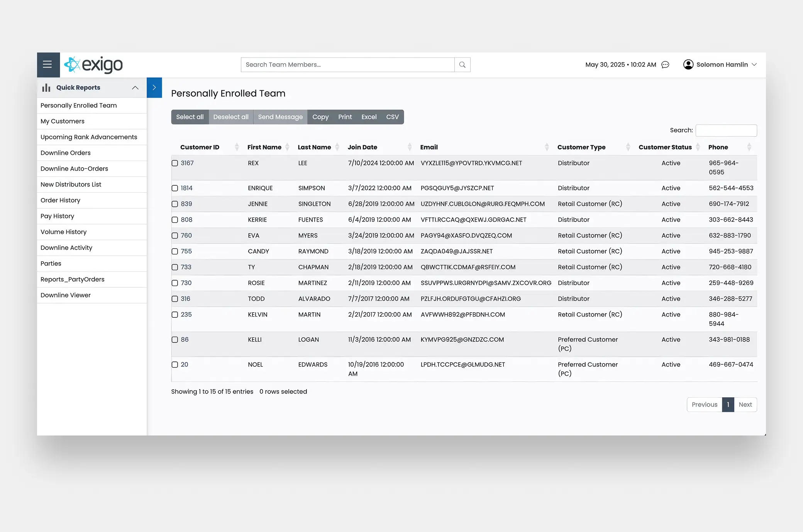This screenshot has height=532, width=803.
Task: Click the magnifier search icon
Action: 462,65
